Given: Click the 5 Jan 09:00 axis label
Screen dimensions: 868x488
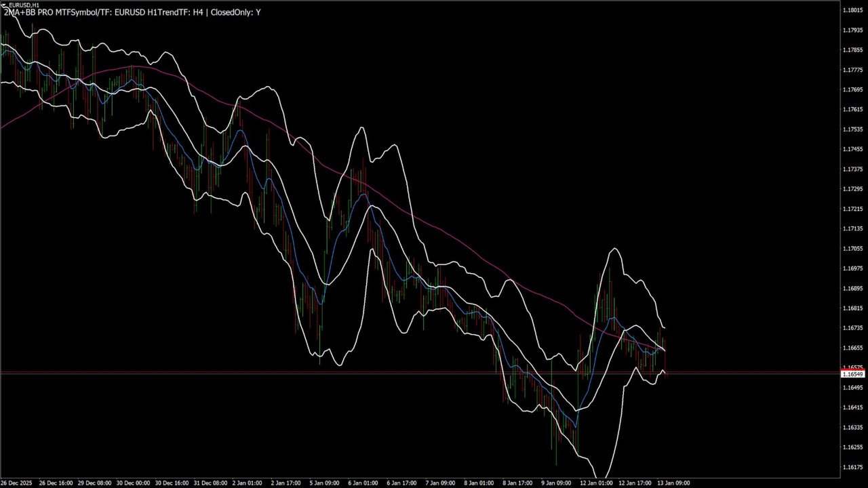Looking at the screenshot, I should tap(324, 483).
